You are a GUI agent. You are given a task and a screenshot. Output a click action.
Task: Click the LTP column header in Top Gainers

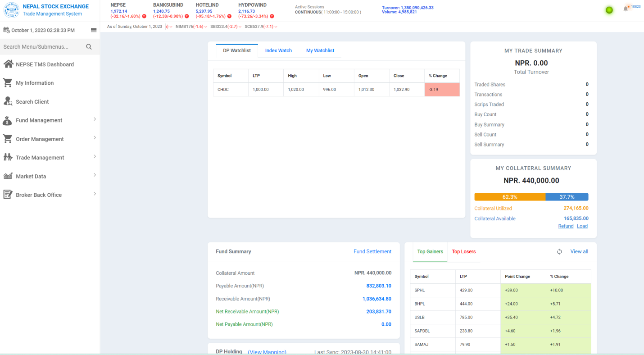coord(478,276)
